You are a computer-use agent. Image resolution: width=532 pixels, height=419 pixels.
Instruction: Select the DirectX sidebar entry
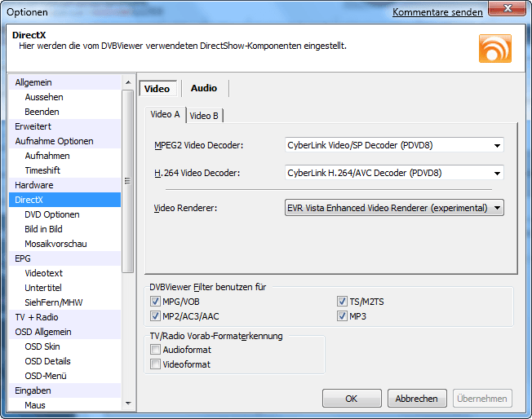click(64, 200)
